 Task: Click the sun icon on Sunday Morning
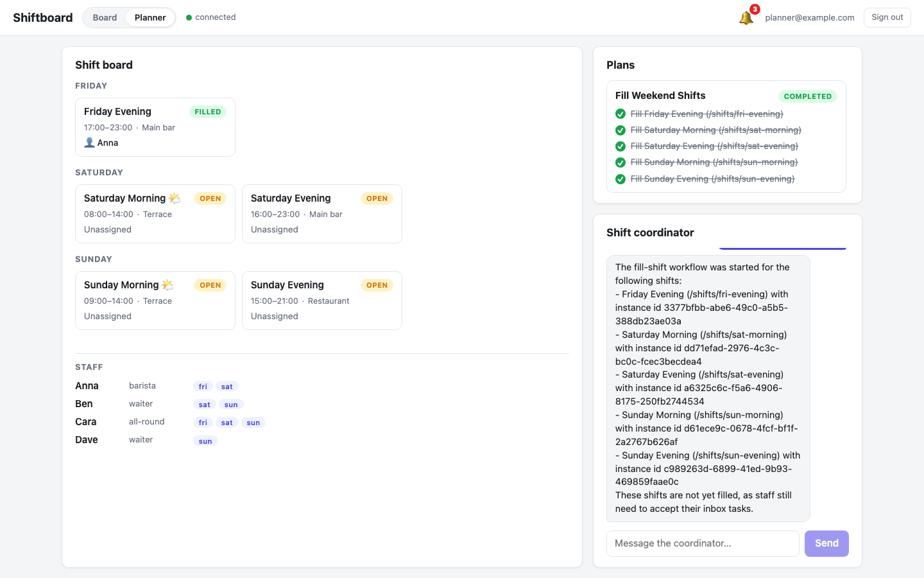168,285
